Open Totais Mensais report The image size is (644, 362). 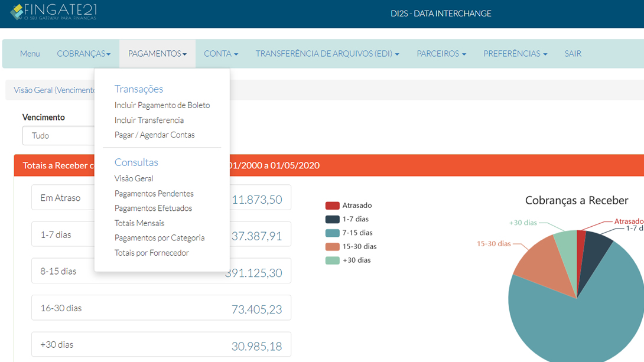tap(139, 223)
